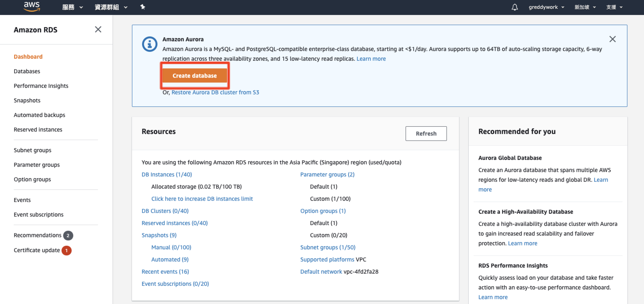Close the Amazon RDS sidebar panel
644x304 pixels.
pyautogui.click(x=98, y=30)
